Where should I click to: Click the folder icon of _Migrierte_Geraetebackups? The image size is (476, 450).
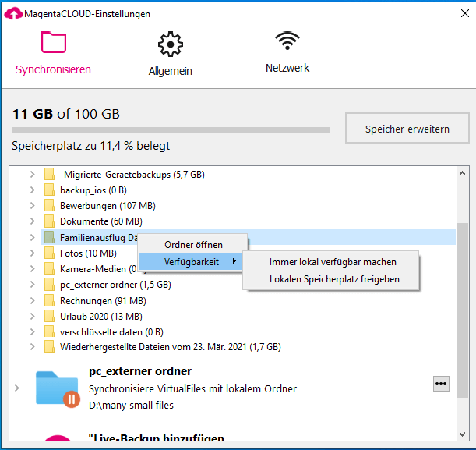pos(49,175)
